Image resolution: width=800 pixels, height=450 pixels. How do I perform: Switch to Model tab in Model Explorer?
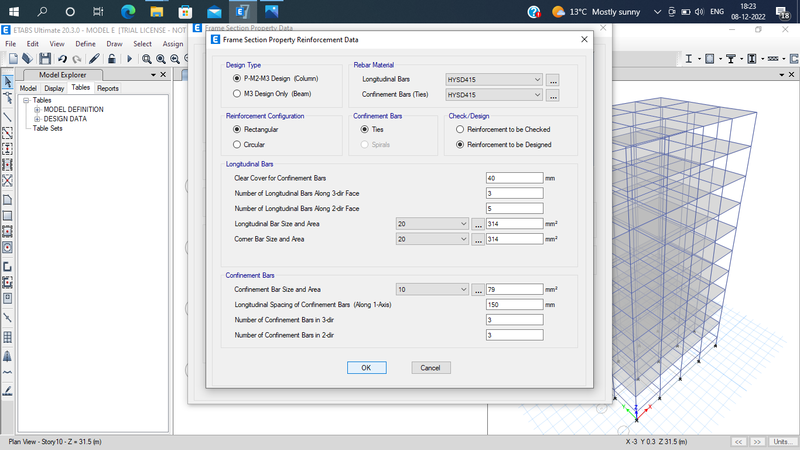click(x=28, y=88)
